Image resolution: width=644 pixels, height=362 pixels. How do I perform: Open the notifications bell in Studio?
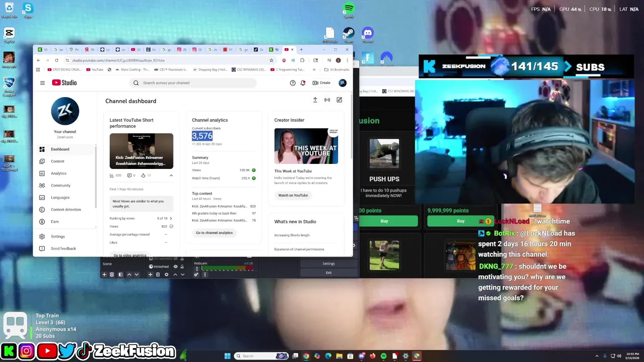pos(303,83)
